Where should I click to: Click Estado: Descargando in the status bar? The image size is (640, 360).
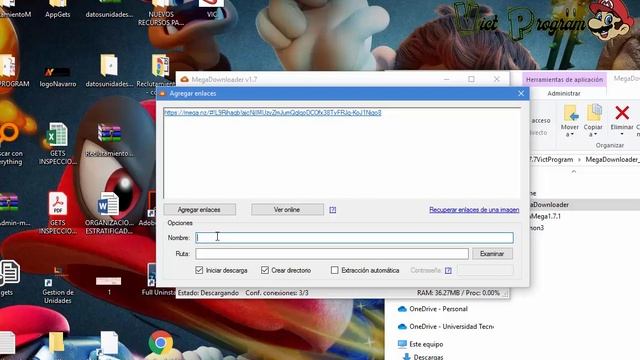208,293
